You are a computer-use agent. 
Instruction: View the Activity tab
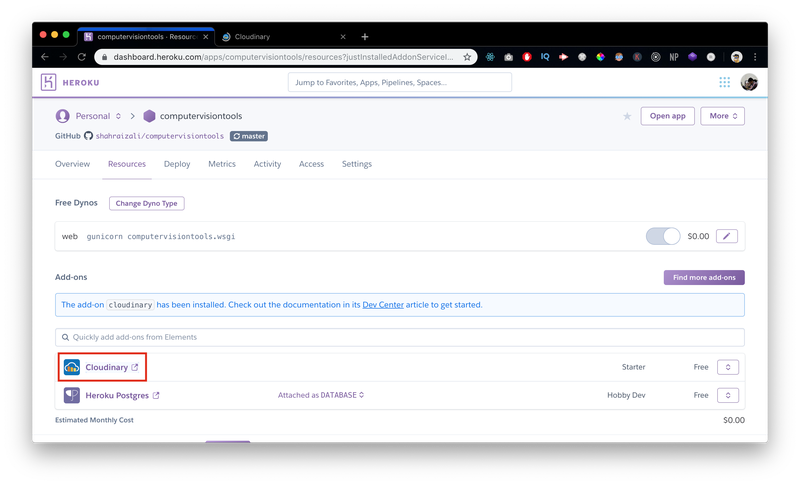coord(267,164)
